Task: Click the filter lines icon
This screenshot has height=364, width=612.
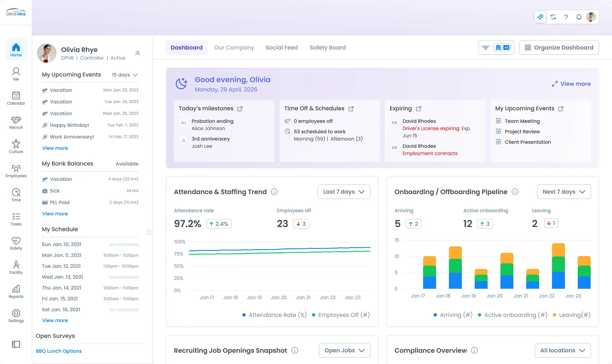Action: [x=486, y=48]
